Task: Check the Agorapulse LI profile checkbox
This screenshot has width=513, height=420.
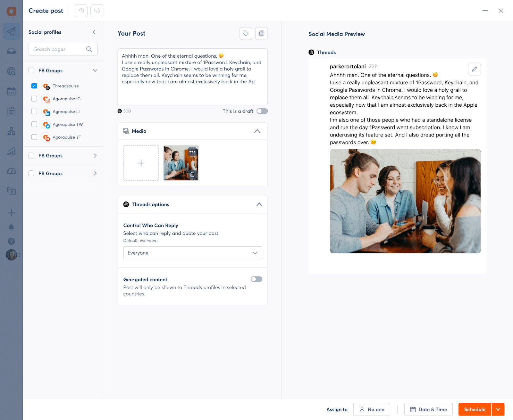Action: coord(34,111)
